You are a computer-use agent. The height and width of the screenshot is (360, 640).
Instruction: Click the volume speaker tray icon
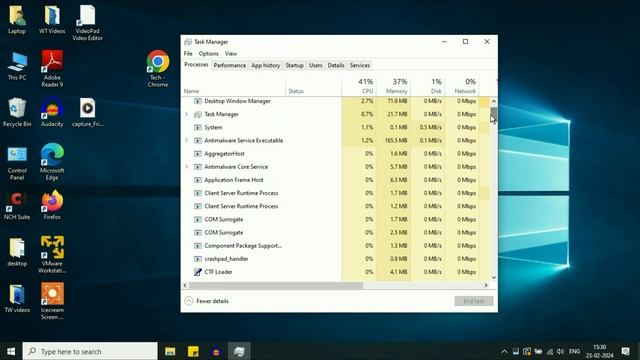[x=560, y=351]
